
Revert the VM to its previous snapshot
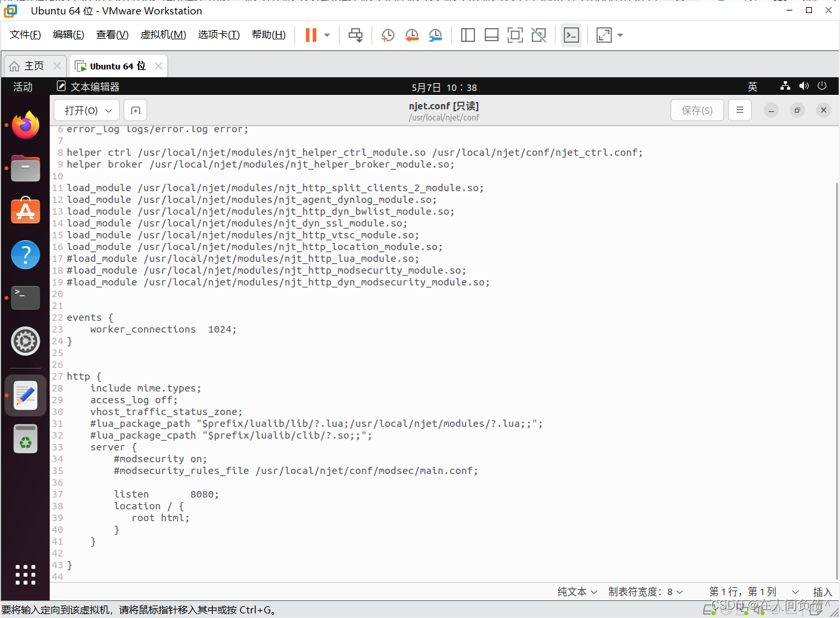(x=411, y=35)
